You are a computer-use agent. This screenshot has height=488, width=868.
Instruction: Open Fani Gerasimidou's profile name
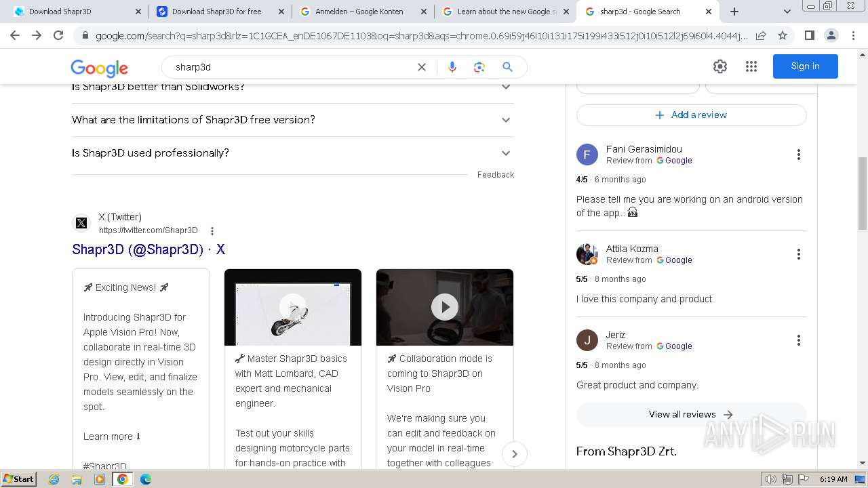pos(644,149)
